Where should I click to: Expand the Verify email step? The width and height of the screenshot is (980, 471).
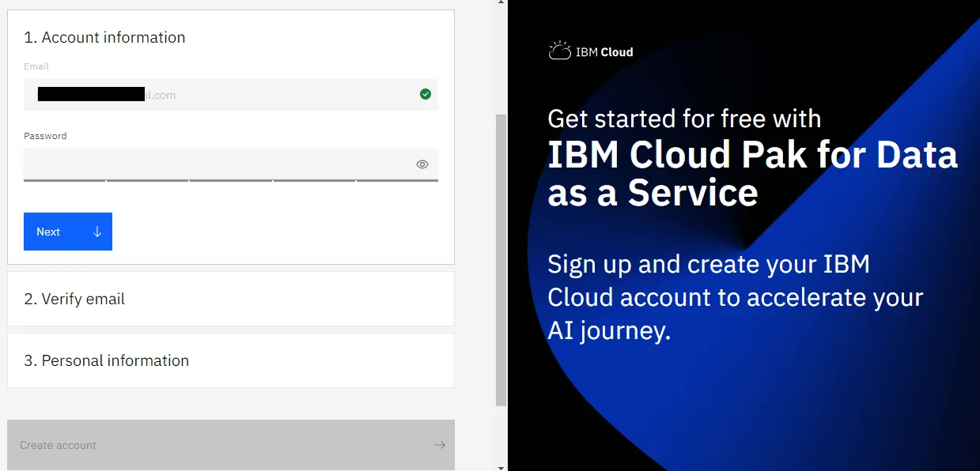point(231,299)
